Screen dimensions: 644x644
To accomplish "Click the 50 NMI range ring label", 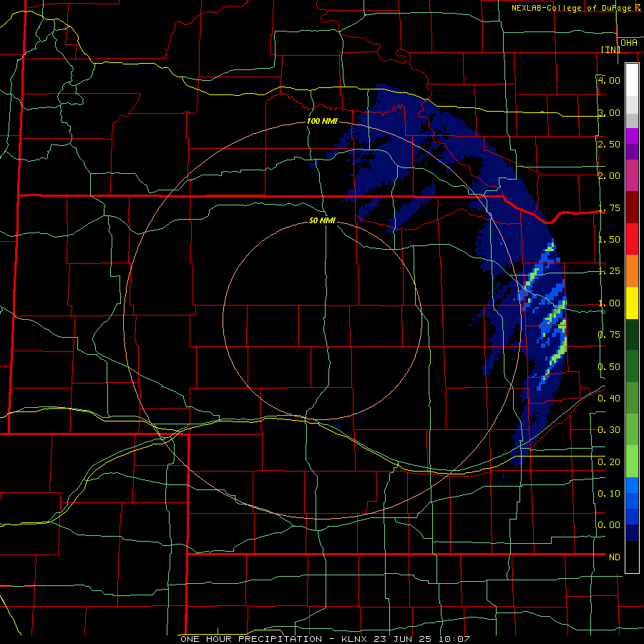I will [x=322, y=220].
